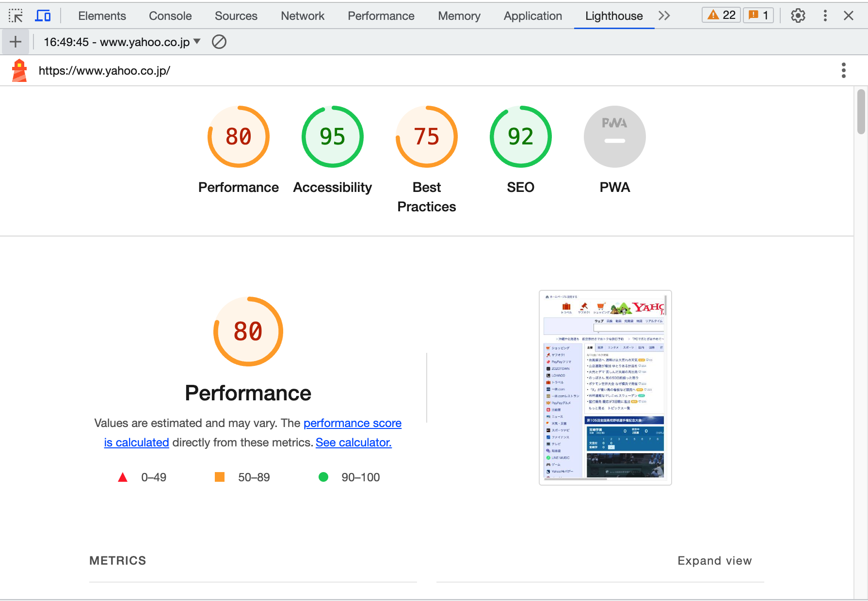Expand the hidden panels chevron

click(664, 16)
